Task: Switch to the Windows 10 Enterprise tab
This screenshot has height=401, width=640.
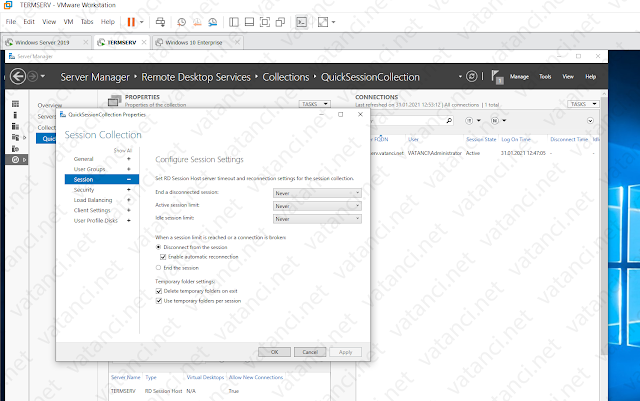Action: coord(194,42)
